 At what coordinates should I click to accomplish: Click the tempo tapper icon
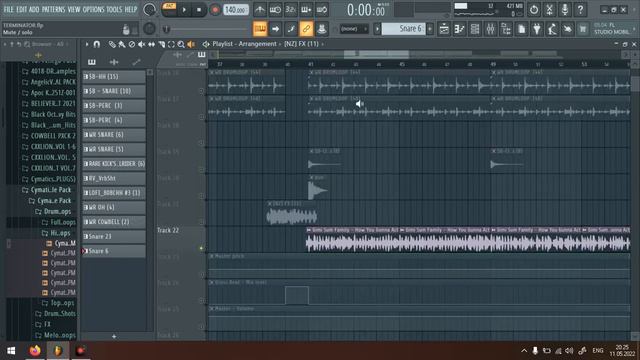coord(552,29)
